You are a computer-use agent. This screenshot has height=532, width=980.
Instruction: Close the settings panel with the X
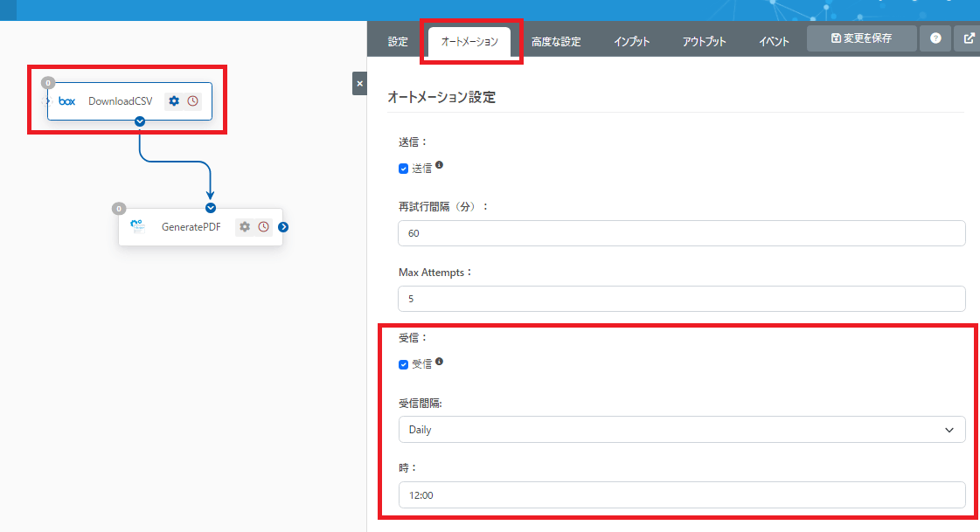(x=359, y=84)
